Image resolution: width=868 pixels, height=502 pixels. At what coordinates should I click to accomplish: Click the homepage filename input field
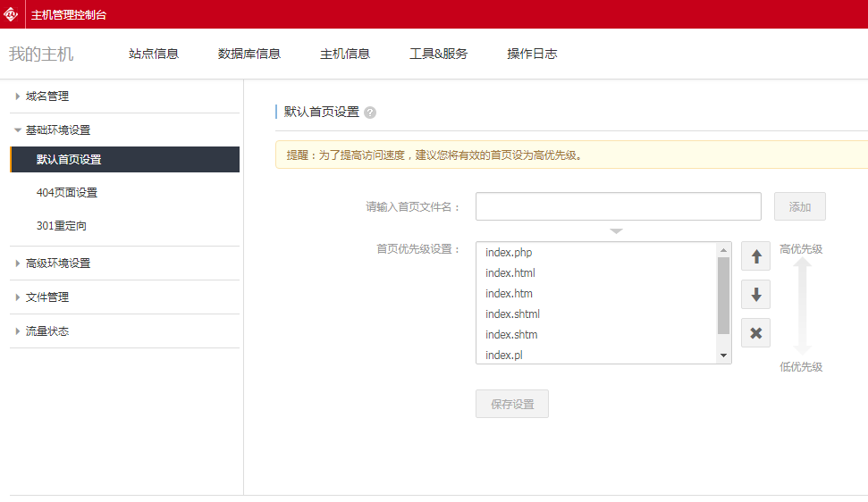click(x=618, y=206)
